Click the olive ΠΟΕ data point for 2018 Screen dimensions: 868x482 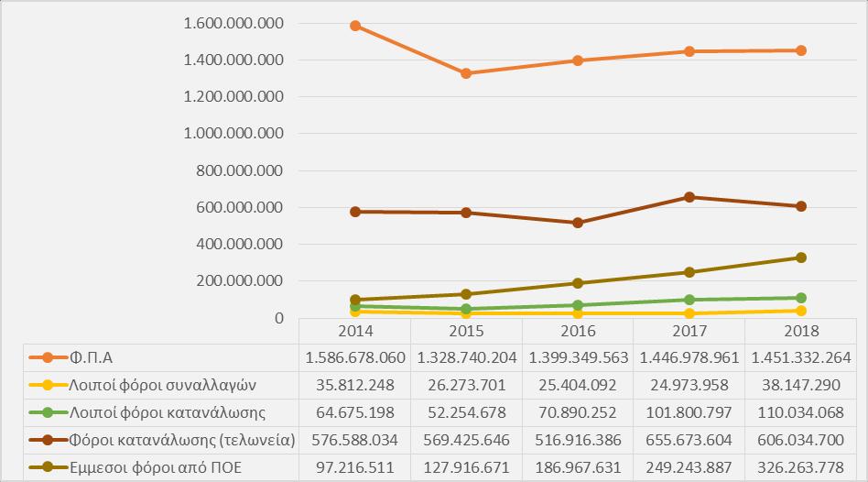pos(801,257)
